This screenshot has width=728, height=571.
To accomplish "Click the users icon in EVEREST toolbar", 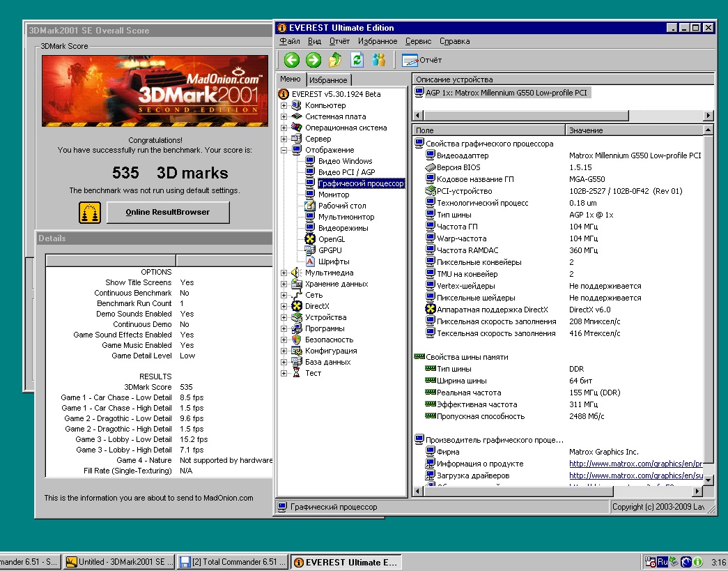I will click(x=379, y=60).
